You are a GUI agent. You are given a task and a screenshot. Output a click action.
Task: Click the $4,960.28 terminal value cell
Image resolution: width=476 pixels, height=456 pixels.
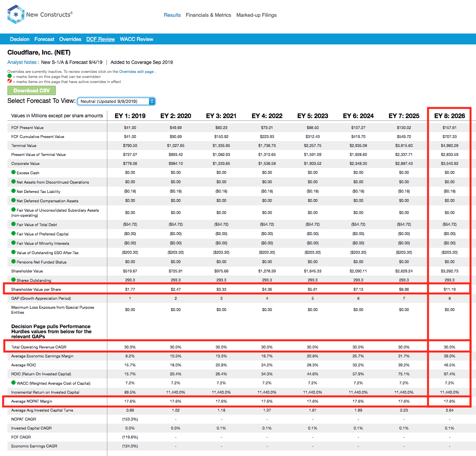tap(449, 146)
